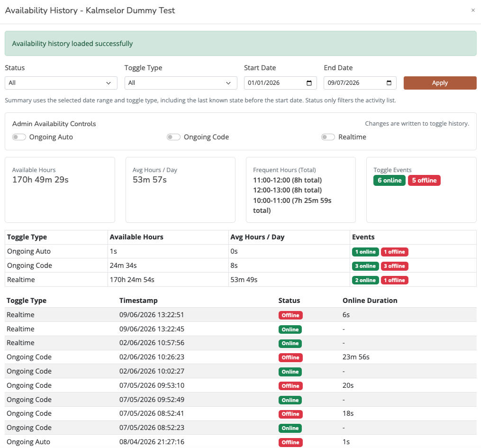Click the Status dropdown chevron arrow
Viewport: 481px width, 448px height.
(x=109, y=83)
